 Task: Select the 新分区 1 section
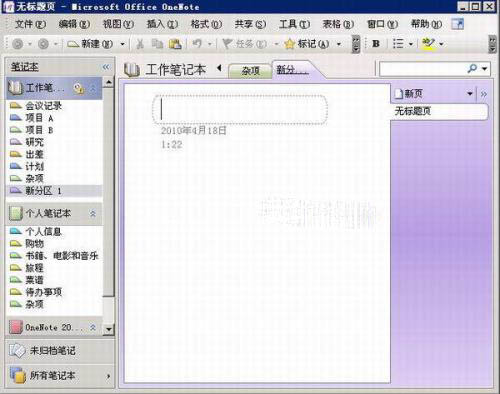pos(54,191)
